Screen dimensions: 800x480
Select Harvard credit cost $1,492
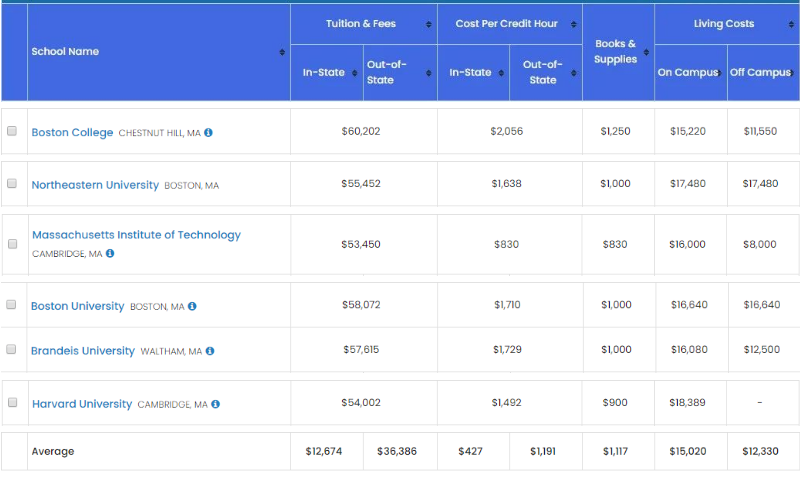tap(507, 403)
